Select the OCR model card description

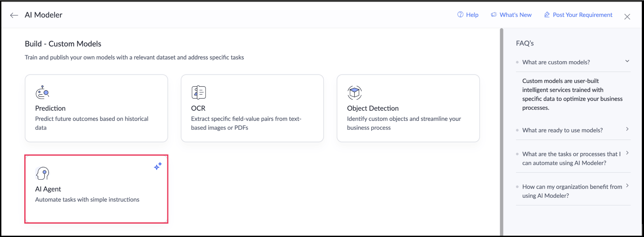click(246, 123)
